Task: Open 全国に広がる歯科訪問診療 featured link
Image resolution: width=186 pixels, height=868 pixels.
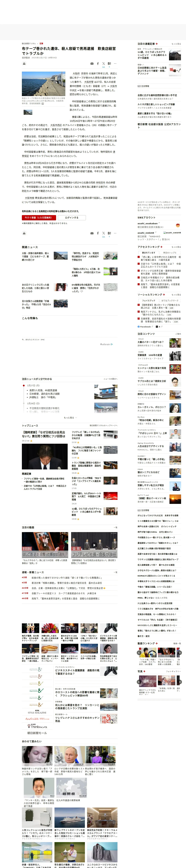Action: coord(157,95)
